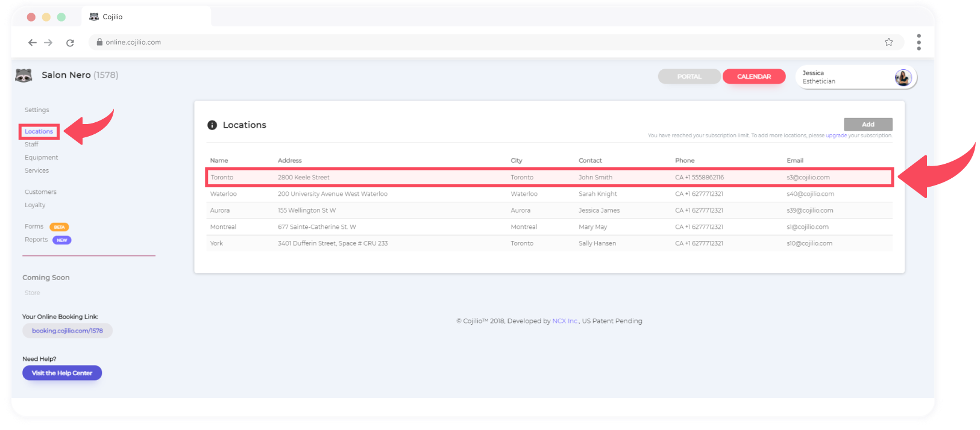Reload the page with refresh icon

70,42
